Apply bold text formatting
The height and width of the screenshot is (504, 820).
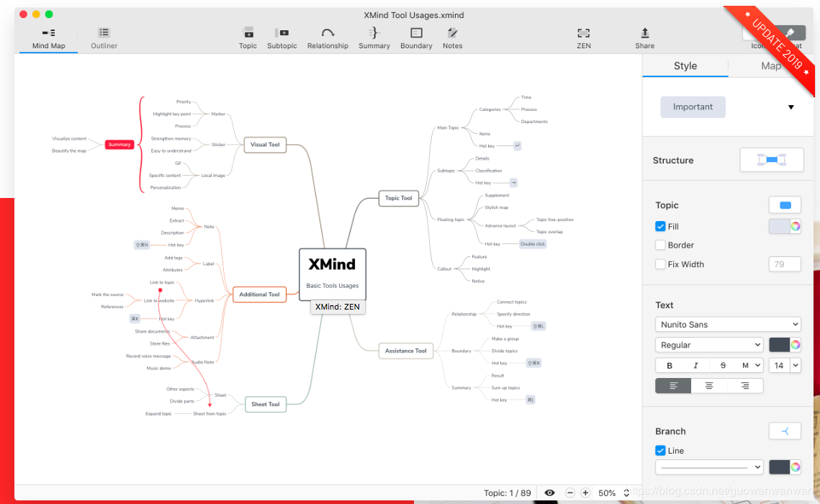coord(670,366)
